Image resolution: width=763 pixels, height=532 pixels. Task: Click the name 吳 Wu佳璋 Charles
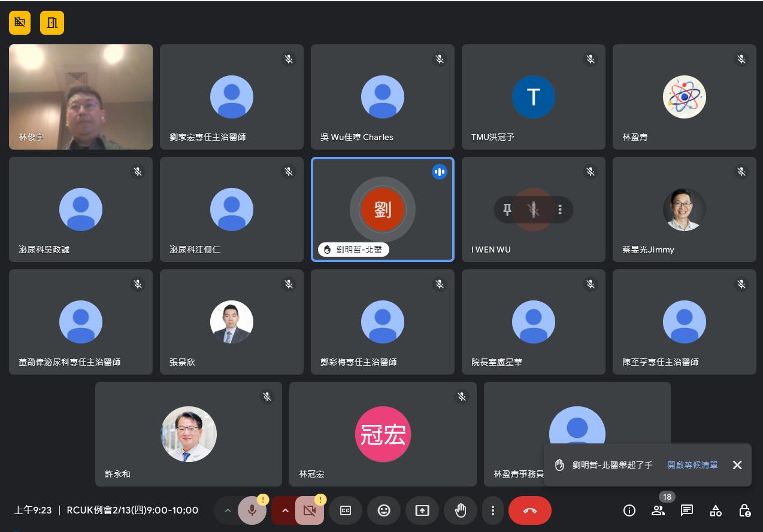click(357, 137)
